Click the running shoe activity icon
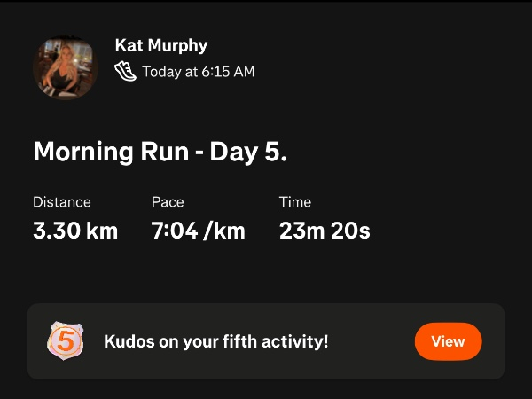Viewport: 532px width, 399px height. 126,72
